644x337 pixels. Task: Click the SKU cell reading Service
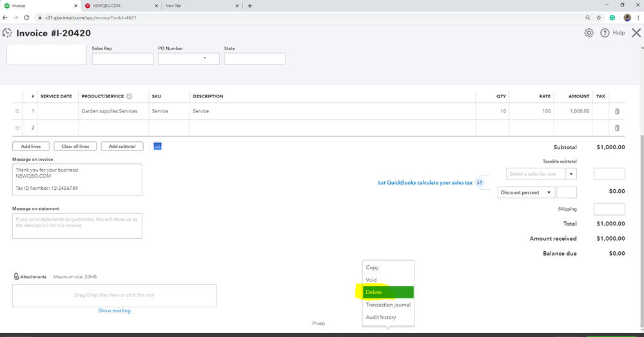pos(169,111)
